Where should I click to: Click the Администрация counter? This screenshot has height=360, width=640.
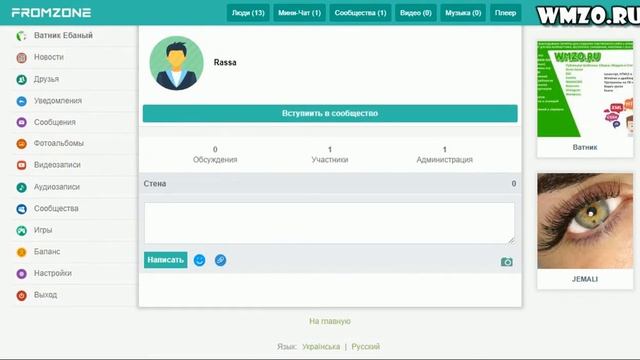pyautogui.click(x=444, y=155)
